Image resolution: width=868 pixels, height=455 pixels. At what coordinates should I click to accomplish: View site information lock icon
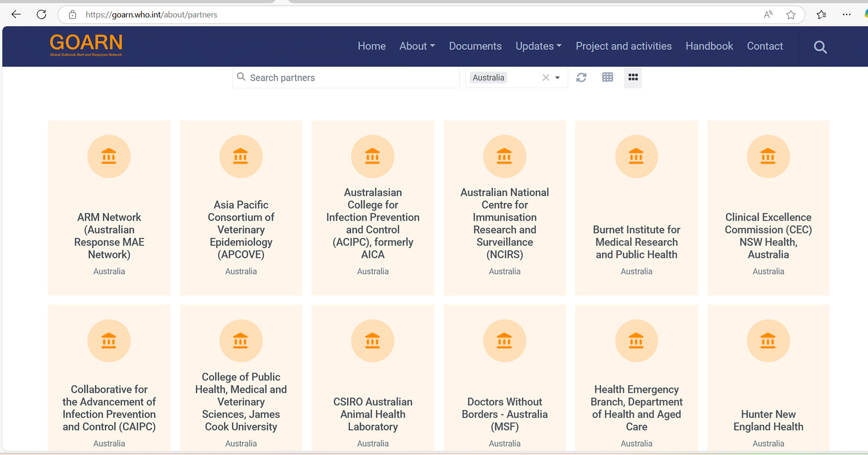coord(72,14)
